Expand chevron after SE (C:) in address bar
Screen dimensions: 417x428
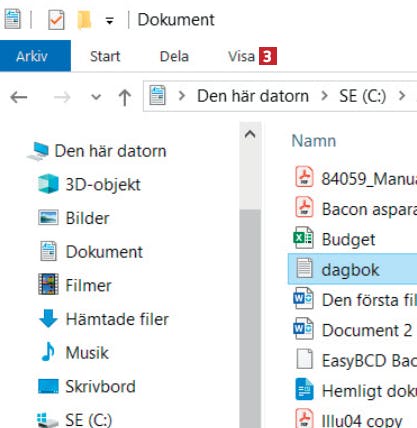(x=402, y=96)
